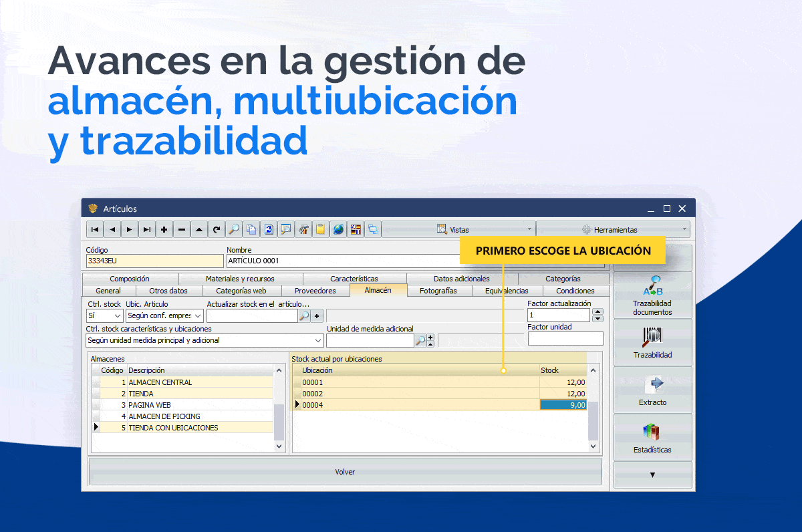Add a new article with plus icon
The image size is (802, 532).
pos(164,230)
